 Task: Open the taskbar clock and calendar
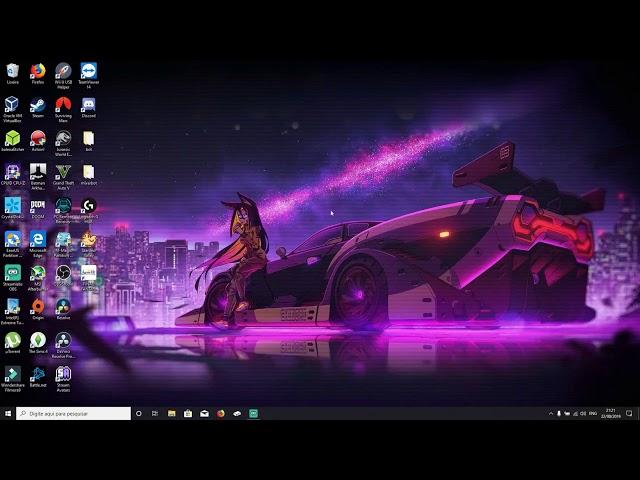click(x=611, y=413)
